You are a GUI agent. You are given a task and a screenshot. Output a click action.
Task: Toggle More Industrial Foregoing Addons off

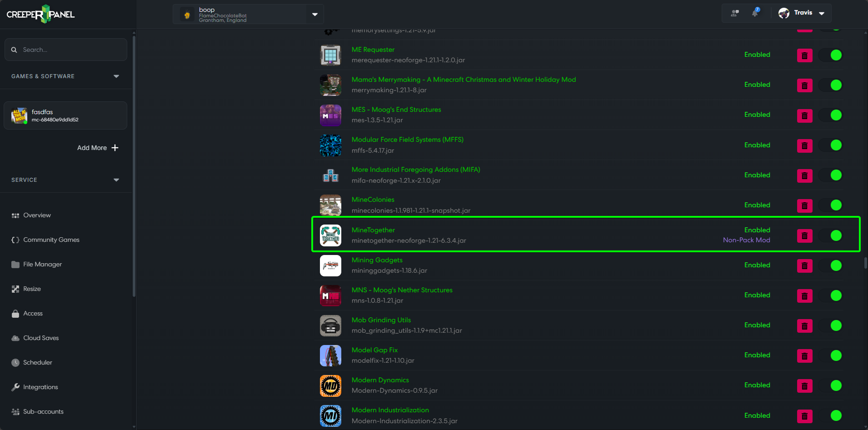pos(830,175)
